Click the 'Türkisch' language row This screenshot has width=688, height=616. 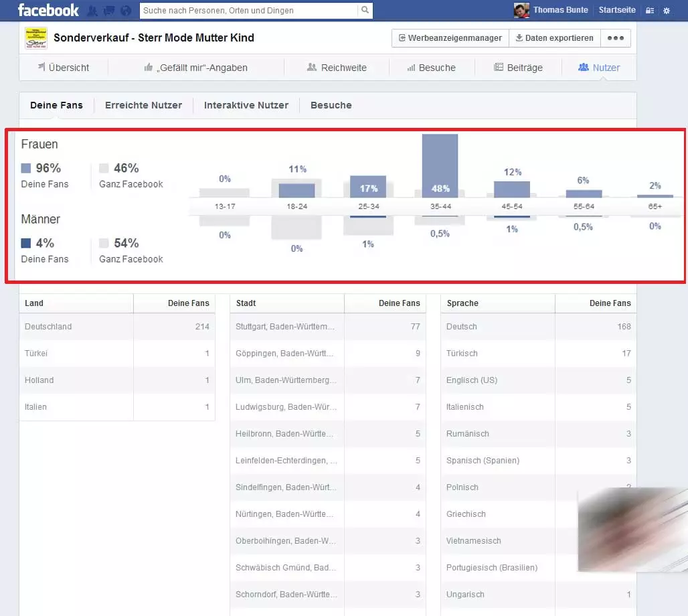(x=539, y=354)
